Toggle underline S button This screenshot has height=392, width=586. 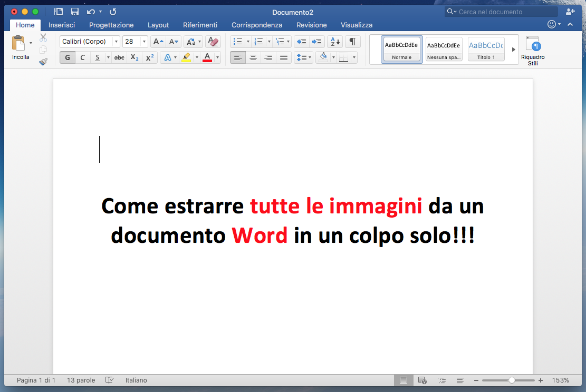97,57
